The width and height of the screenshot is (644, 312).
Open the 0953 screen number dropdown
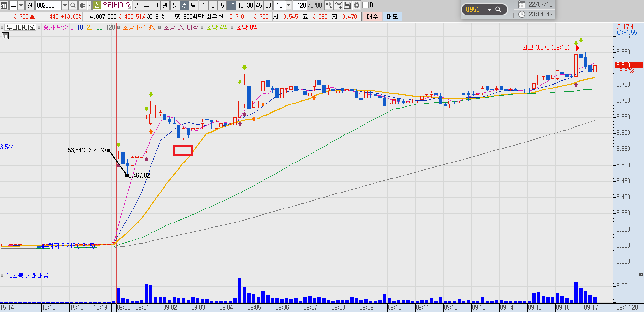489,9
